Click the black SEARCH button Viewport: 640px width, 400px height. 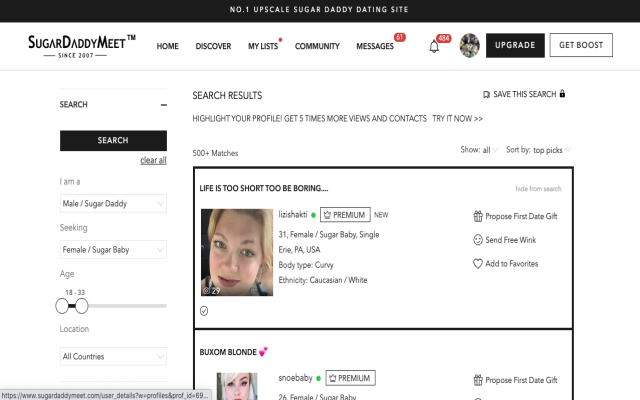point(113,140)
